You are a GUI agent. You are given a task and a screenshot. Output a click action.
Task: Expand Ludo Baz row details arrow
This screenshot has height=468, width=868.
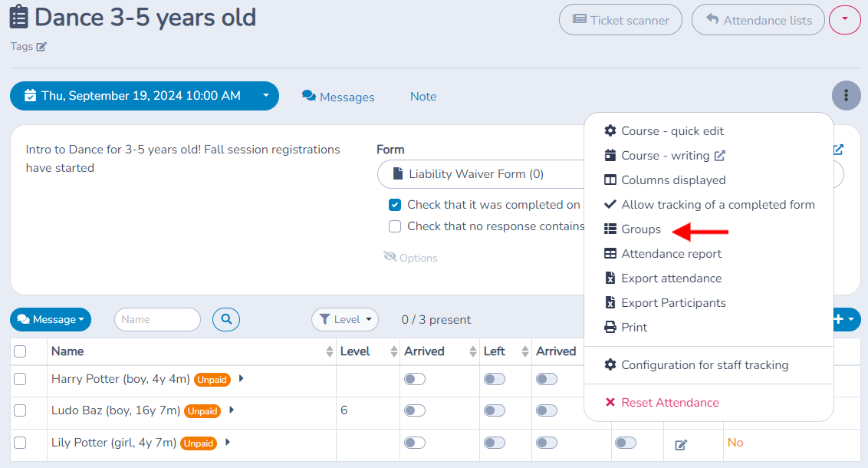[x=232, y=410]
